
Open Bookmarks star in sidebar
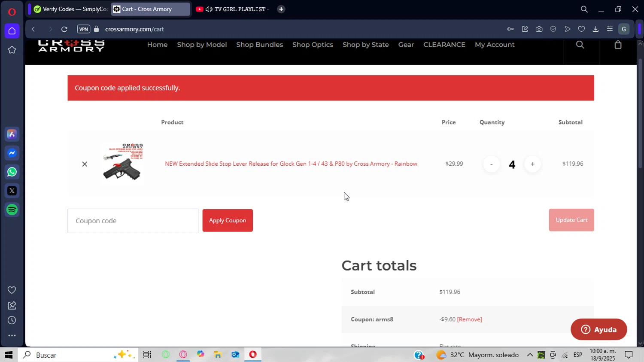pos(12,50)
